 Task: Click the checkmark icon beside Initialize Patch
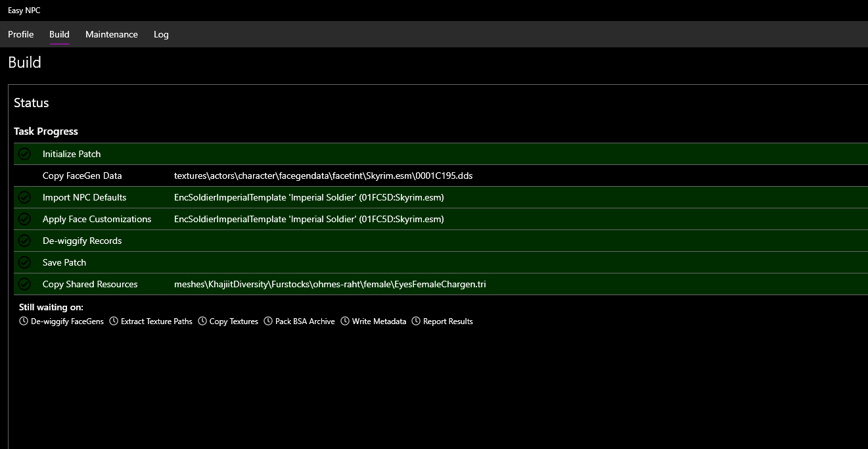pyautogui.click(x=24, y=154)
